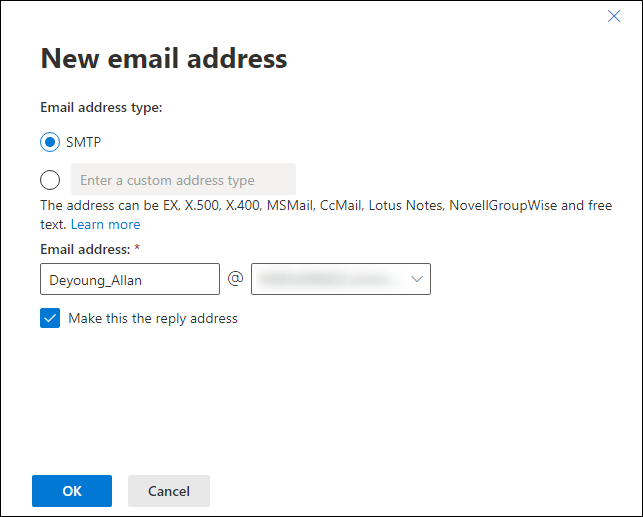Expand the email domain dropdown
The width and height of the screenshot is (643, 517).
[x=341, y=279]
